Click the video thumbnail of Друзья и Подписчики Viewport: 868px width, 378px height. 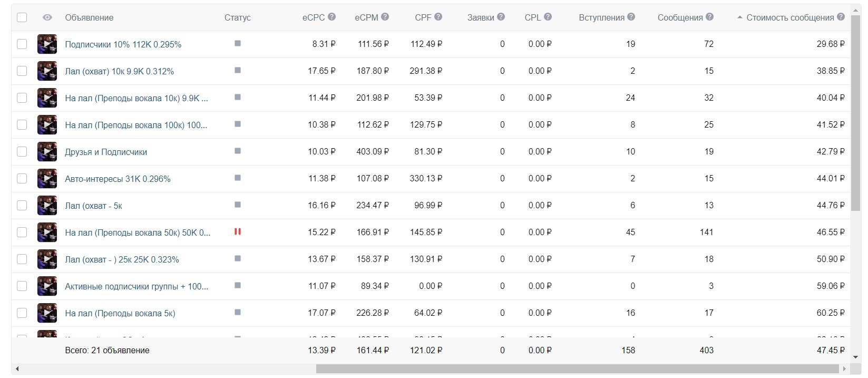coord(47,152)
